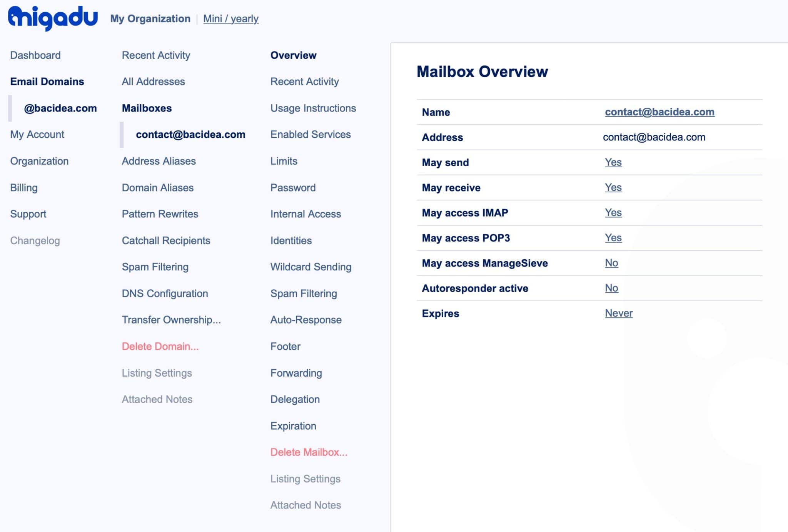This screenshot has width=788, height=532.
Task: Click the contact@bacidea.com Name link
Action: point(659,112)
